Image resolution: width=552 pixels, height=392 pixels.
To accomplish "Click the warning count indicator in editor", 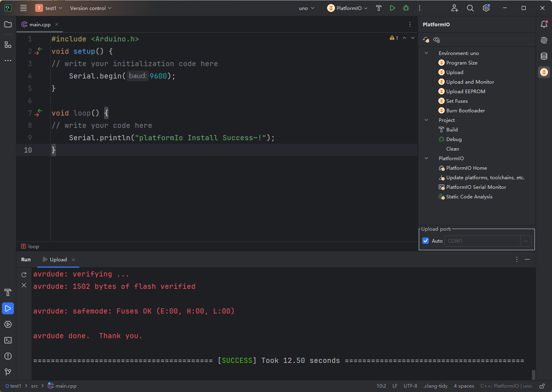I will pos(394,38).
